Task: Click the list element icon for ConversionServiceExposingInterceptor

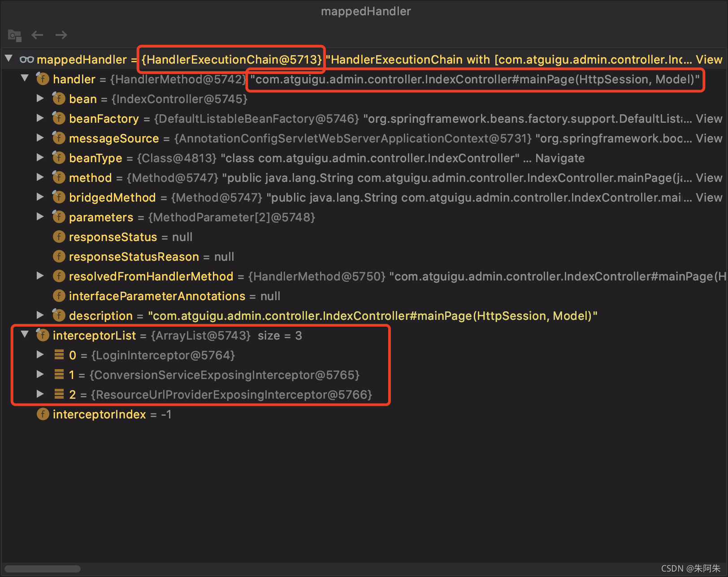Action: pos(59,375)
